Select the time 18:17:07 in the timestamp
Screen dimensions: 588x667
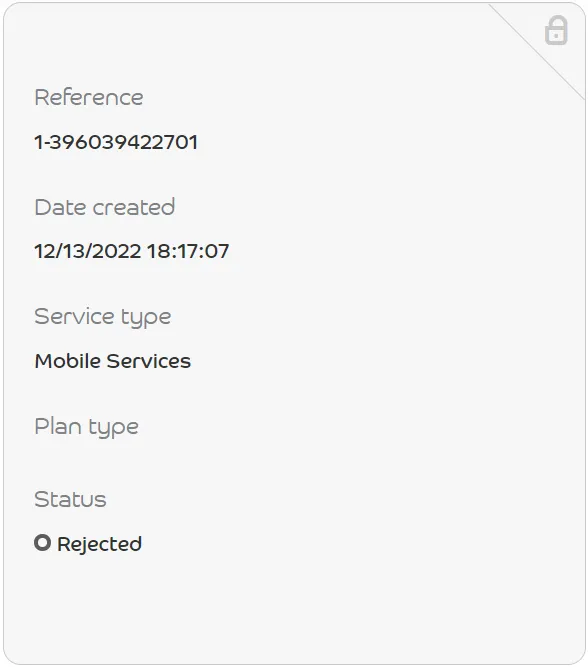[x=188, y=251]
